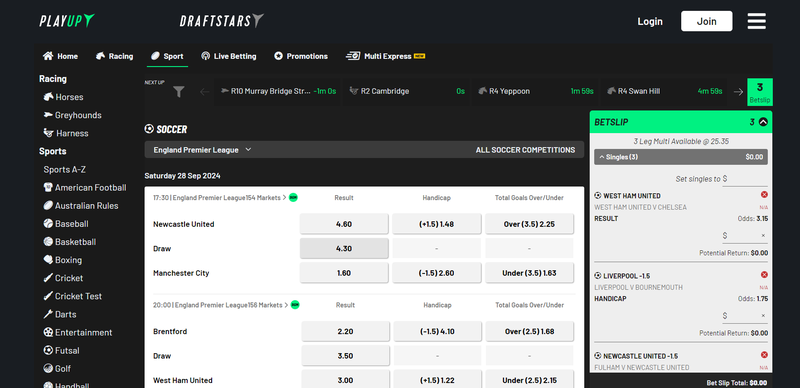Click the PlayUp logo
This screenshot has height=388, width=800.
tap(67, 21)
